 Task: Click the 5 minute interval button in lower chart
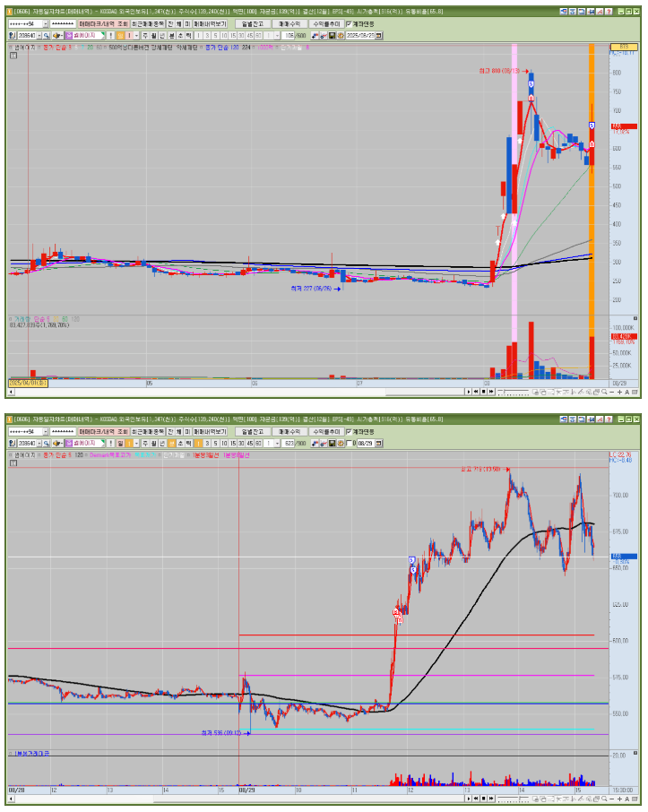(215, 444)
